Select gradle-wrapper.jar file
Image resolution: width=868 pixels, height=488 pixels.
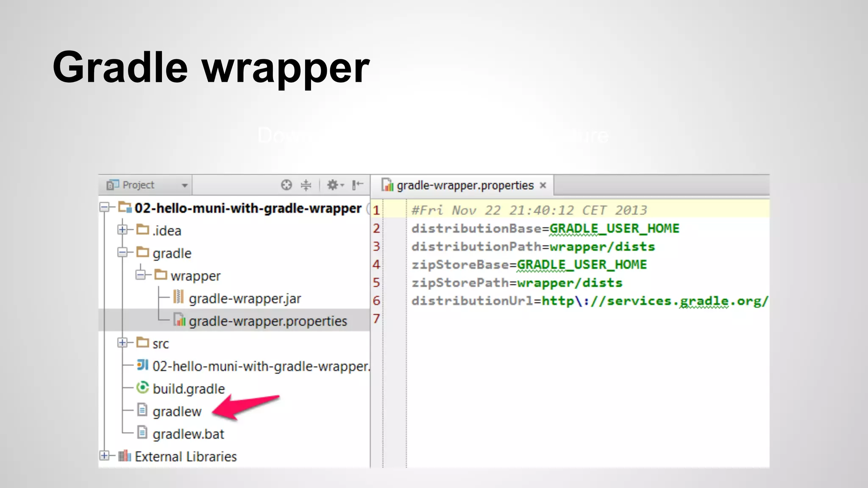click(245, 299)
